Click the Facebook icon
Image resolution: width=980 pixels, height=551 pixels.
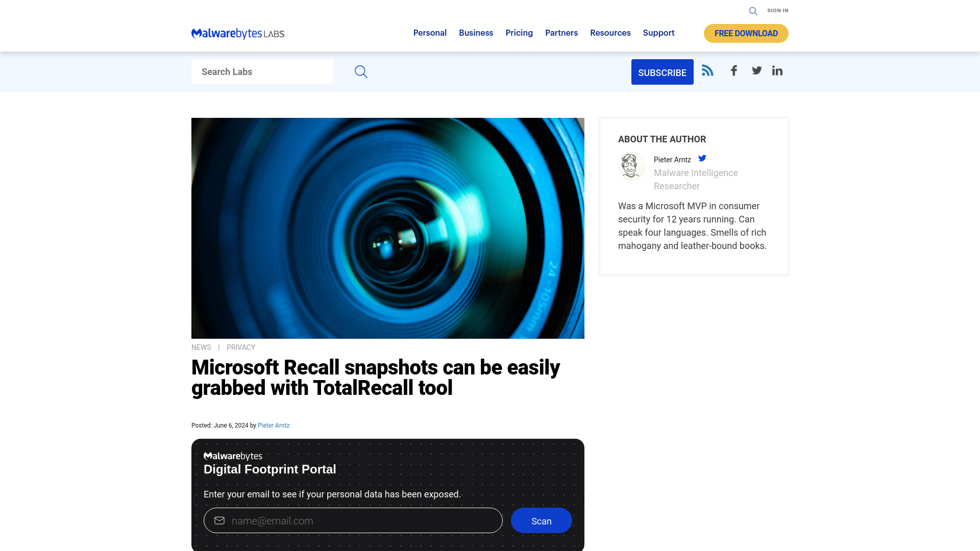(x=733, y=70)
